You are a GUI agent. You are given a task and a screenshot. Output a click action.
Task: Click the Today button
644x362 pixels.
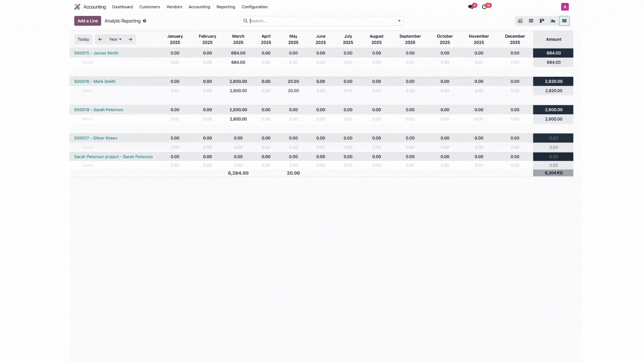point(83,39)
